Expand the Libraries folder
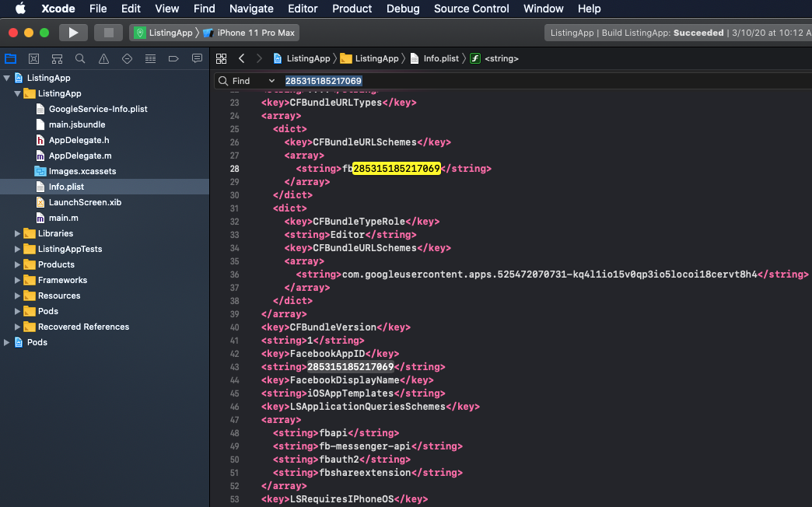This screenshot has width=812, height=507. pos(18,233)
